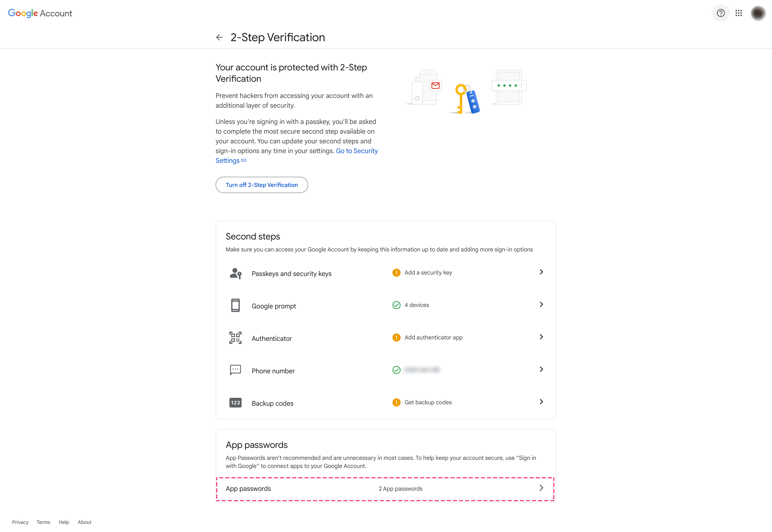Click the 2 App passwords count text
Screen dimensions: 772x532
point(400,489)
